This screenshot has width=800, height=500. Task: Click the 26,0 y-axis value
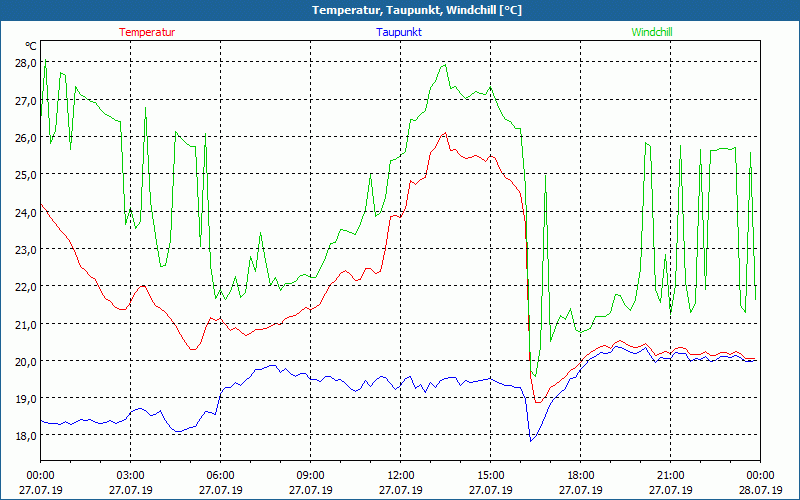[x=25, y=138]
